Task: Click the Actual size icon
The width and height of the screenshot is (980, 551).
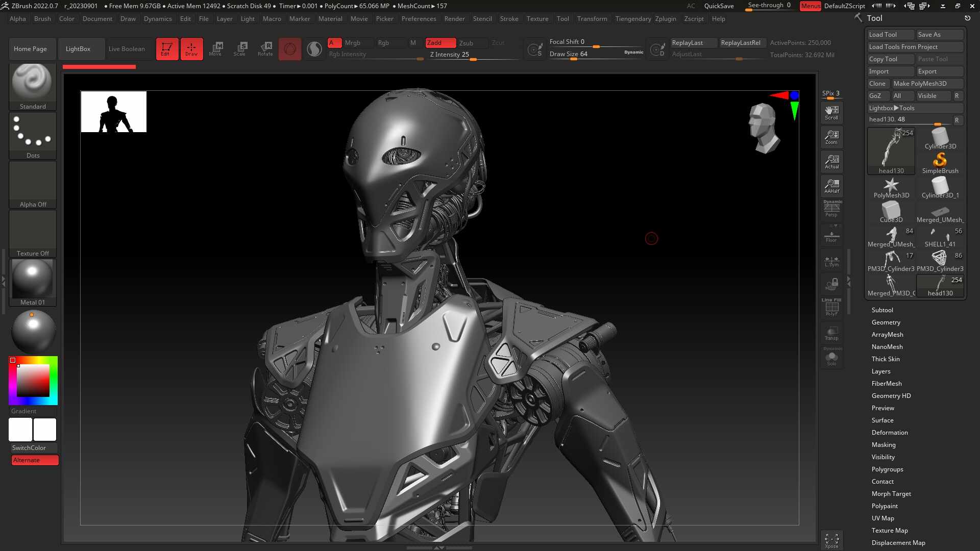Action: [x=831, y=161]
